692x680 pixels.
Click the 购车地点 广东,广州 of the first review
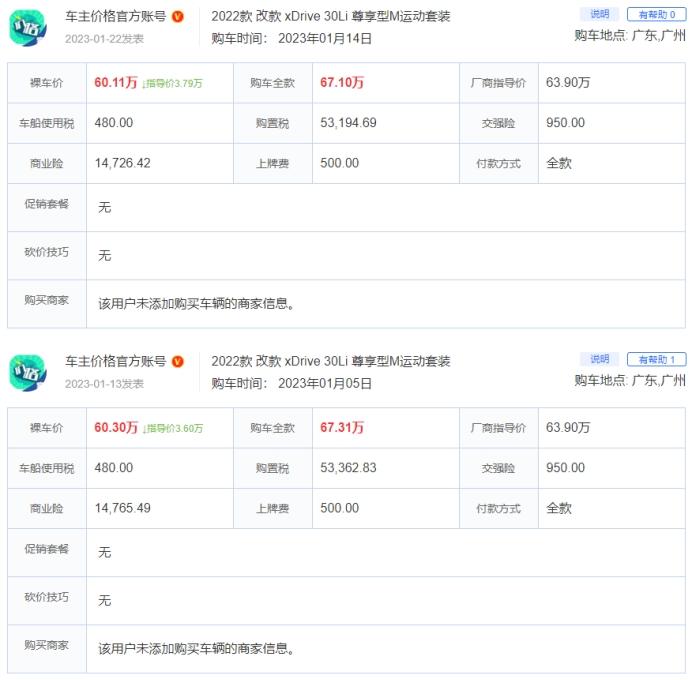point(630,35)
